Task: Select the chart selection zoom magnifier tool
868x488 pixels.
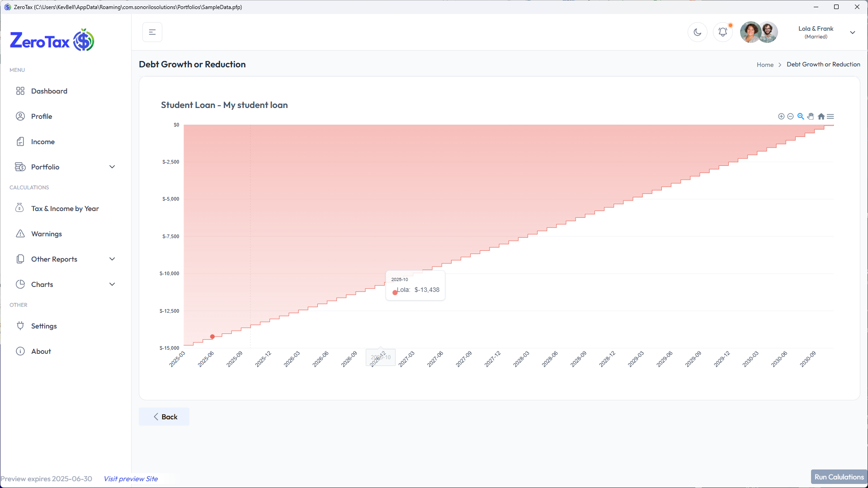Action: (x=801, y=116)
